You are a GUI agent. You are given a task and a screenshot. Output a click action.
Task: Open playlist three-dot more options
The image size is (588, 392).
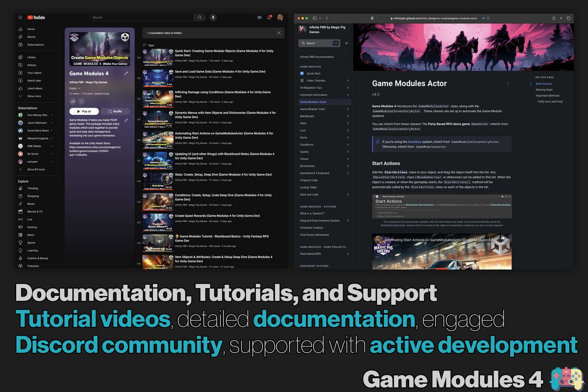point(81,101)
